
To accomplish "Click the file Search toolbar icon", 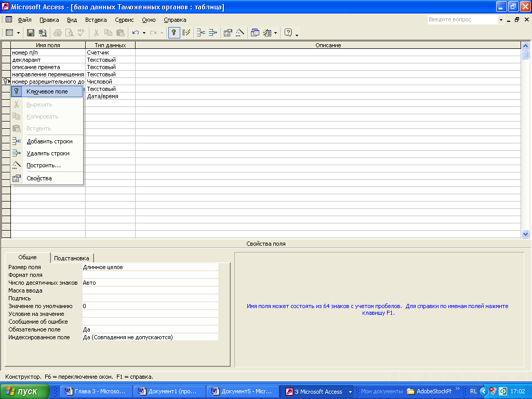I will [x=43, y=33].
